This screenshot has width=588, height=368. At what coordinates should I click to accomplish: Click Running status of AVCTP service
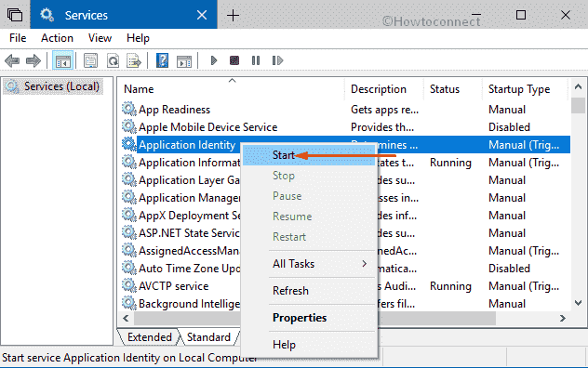[450, 286]
